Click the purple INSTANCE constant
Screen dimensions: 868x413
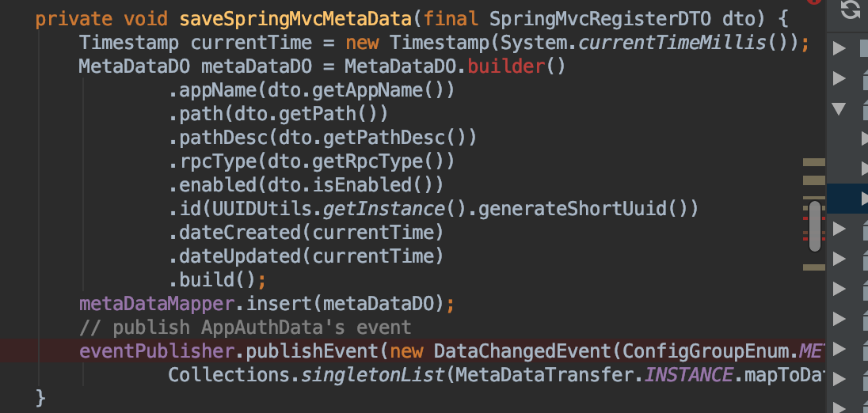[689, 375]
